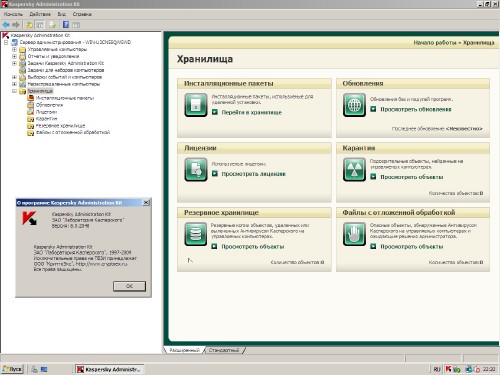Click the RU language indicator
The width and height of the screenshot is (500, 375).
coord(437,369)
